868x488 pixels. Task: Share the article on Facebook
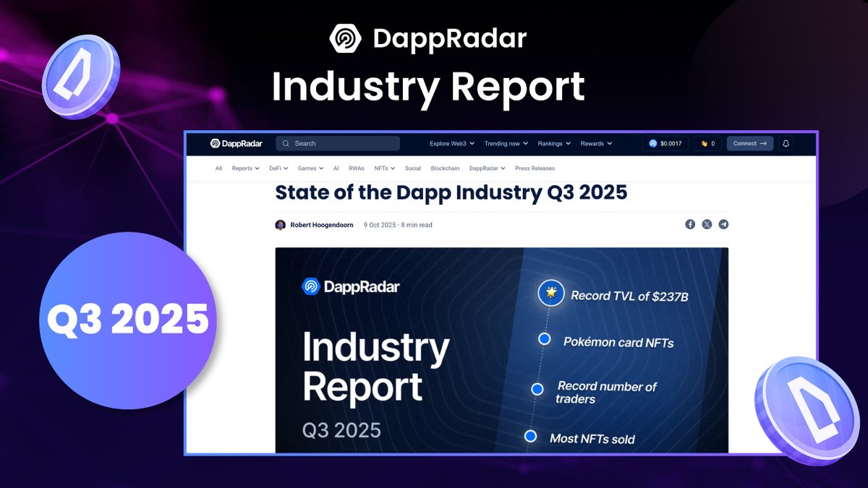(x=690, y=224)
